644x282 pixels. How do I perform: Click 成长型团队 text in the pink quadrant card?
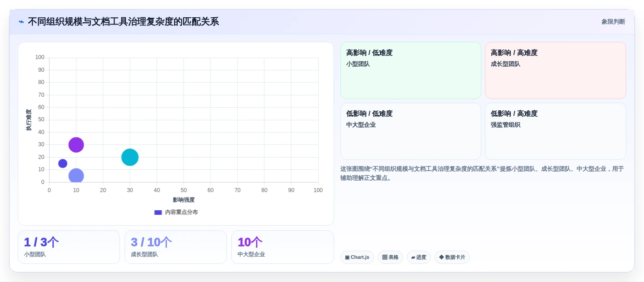pos(505,64)
